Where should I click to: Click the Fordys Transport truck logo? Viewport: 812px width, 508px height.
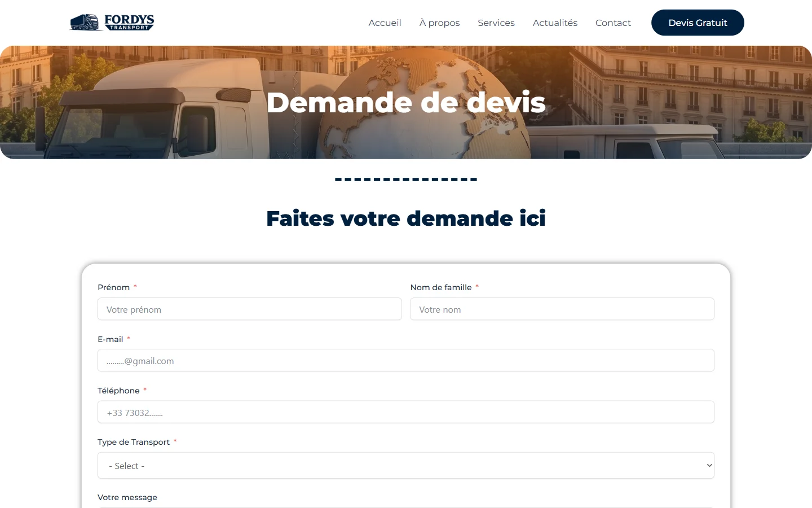click(112, 23)
